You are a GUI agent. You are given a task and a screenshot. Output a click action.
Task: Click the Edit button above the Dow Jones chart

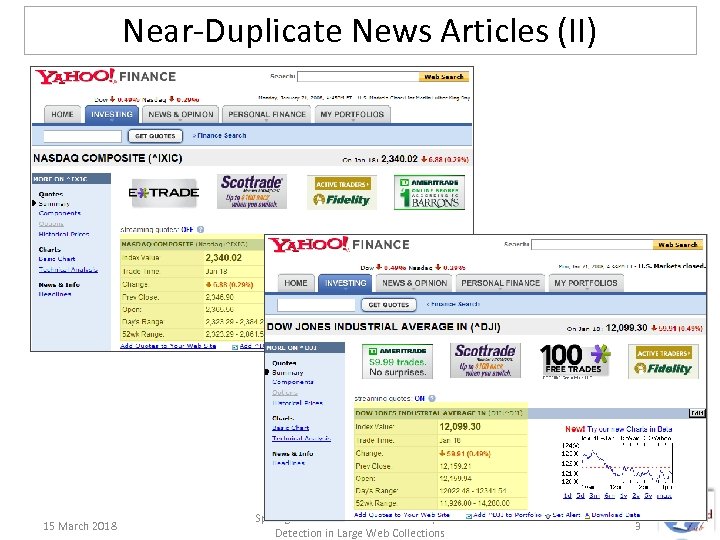(x=697, y=413)
